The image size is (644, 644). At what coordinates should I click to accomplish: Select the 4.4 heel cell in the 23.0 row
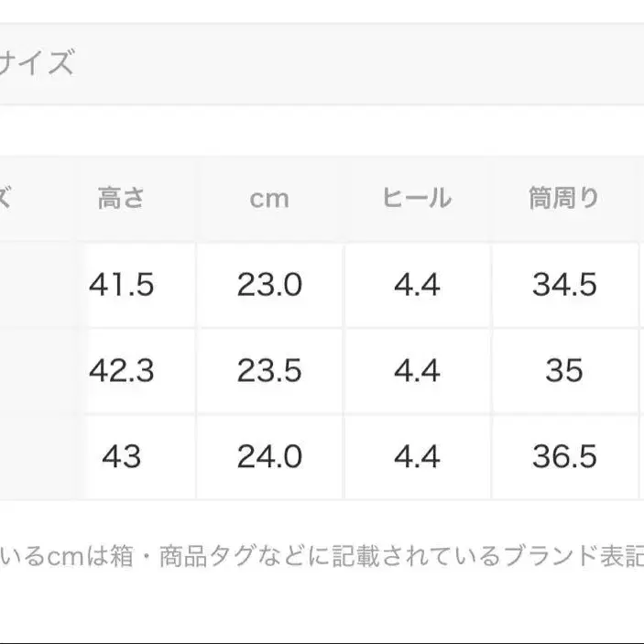[x=417, y=285]
